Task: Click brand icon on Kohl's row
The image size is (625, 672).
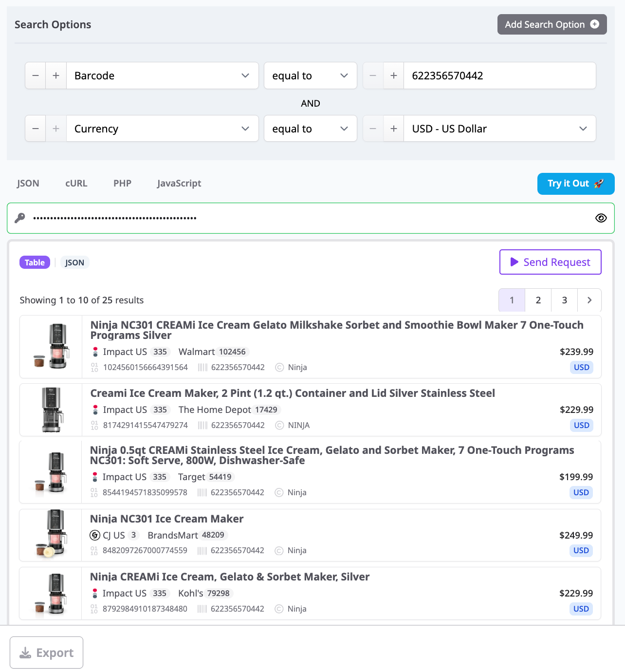Action: (x=279, y=609)
